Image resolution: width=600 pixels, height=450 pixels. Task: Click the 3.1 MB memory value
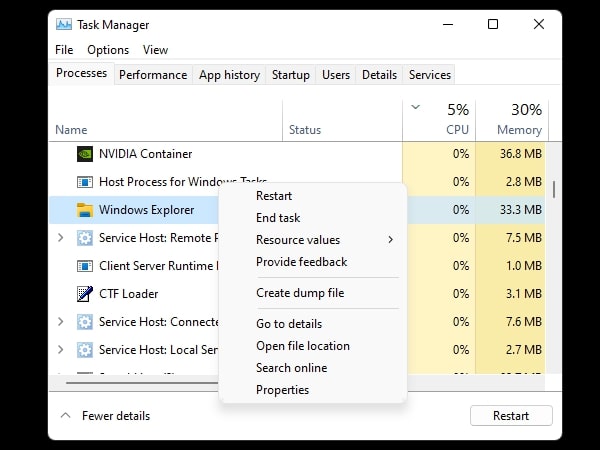[x=524, y=293]
